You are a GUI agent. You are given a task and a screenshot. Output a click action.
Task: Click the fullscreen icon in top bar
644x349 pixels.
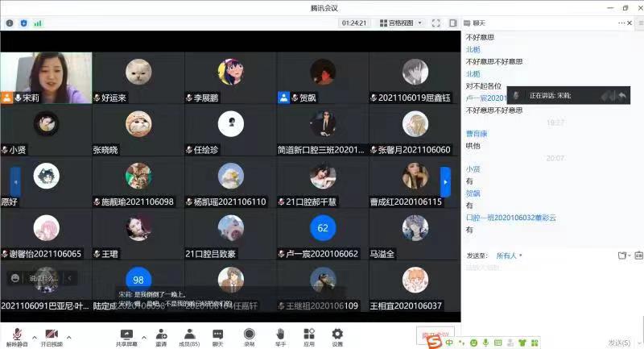click(x=436, y=23)
